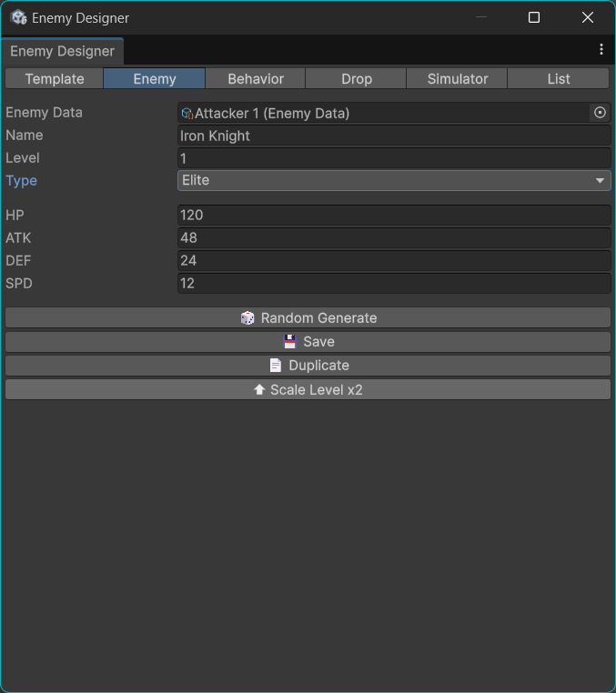Click the document icon on Duplicate
The height and width of the screenshot is (693, 616).
tap(276, 366)
